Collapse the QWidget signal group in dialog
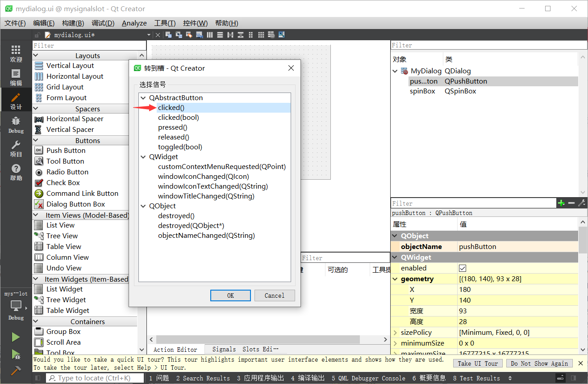The image size is (588, 384). (143, 157)
